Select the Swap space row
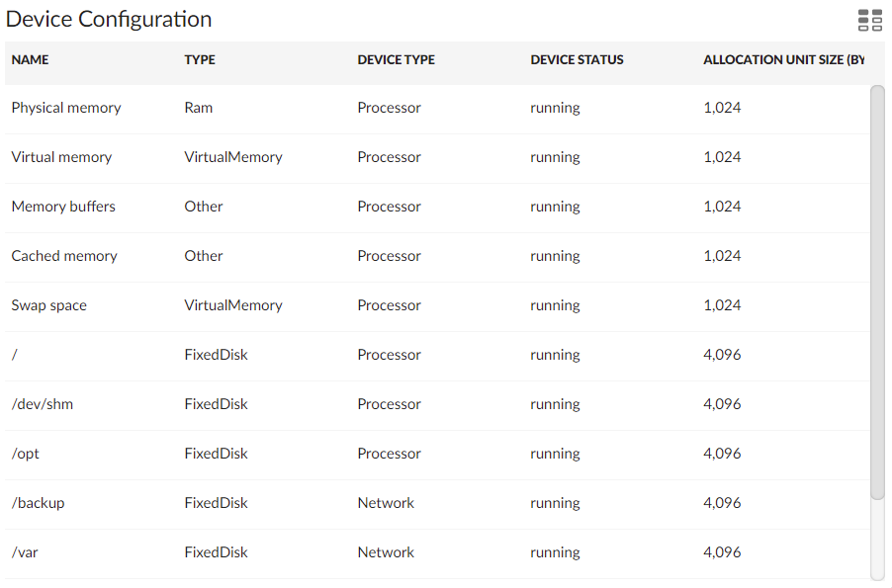Image resolution: width=892 pixels, height=588 pixels. 49,305
